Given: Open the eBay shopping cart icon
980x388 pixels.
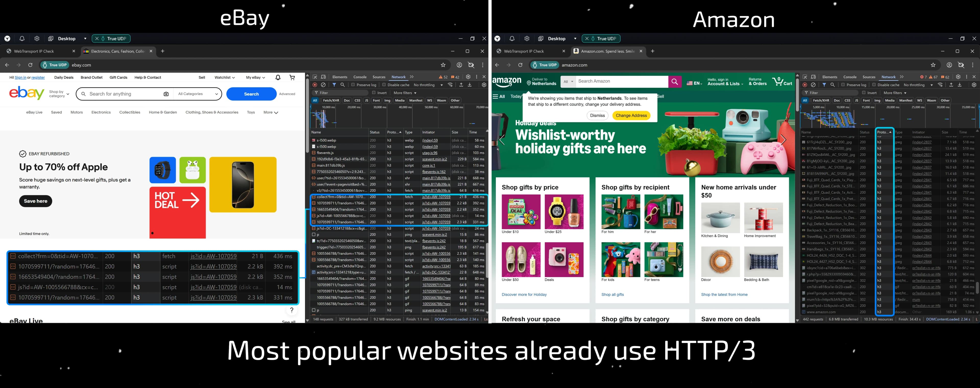Looking at the screenshot, I should pos(292,77).
